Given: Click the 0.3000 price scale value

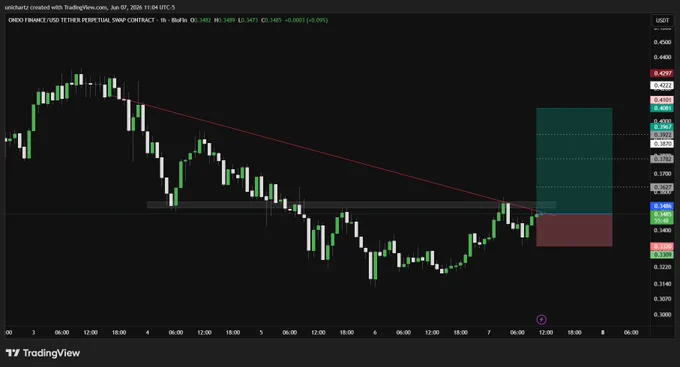Looking at the screenshot, I should 662,315.
